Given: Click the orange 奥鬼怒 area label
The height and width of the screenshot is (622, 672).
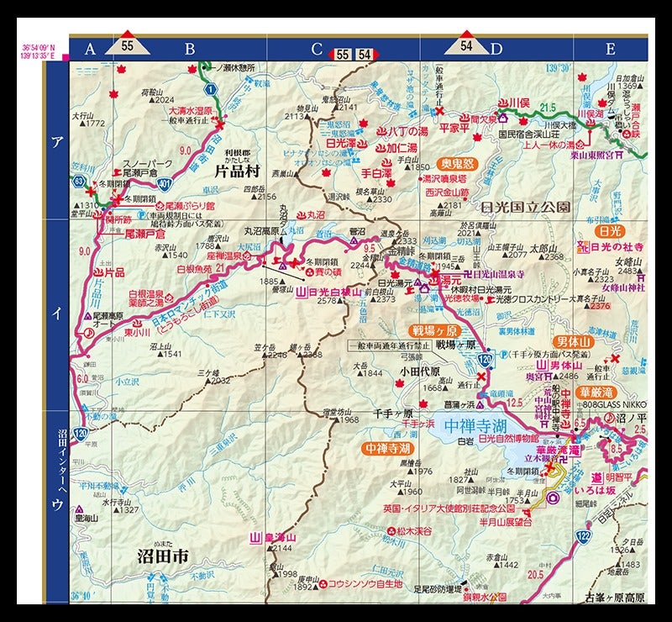Looking at the screenshot, I should [458, 164].
